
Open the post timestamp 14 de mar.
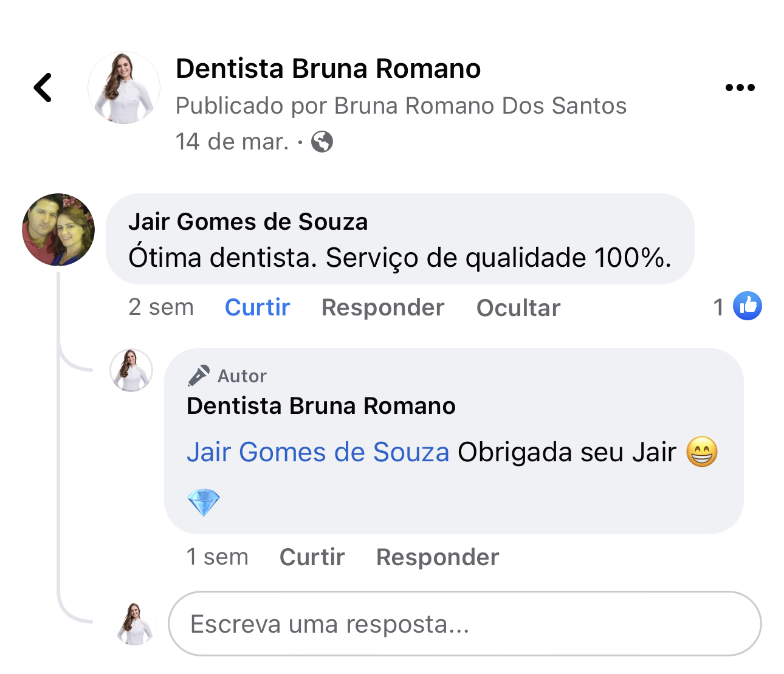point(232,142)
